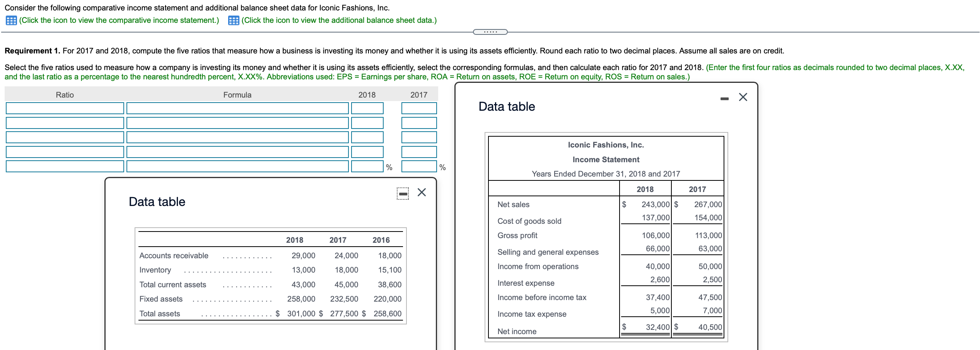Click the 2018 input box in the first row
The height and width of the screenshot is (350, 980).
(367, 108)
